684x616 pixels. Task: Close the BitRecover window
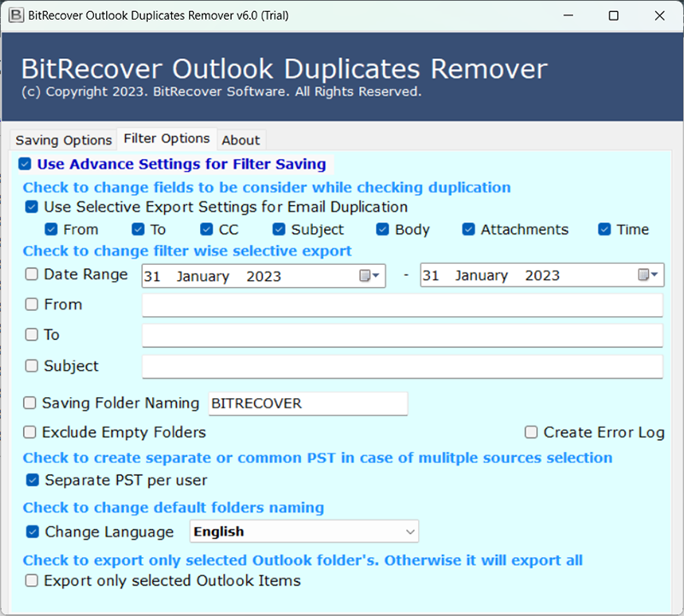659,15
